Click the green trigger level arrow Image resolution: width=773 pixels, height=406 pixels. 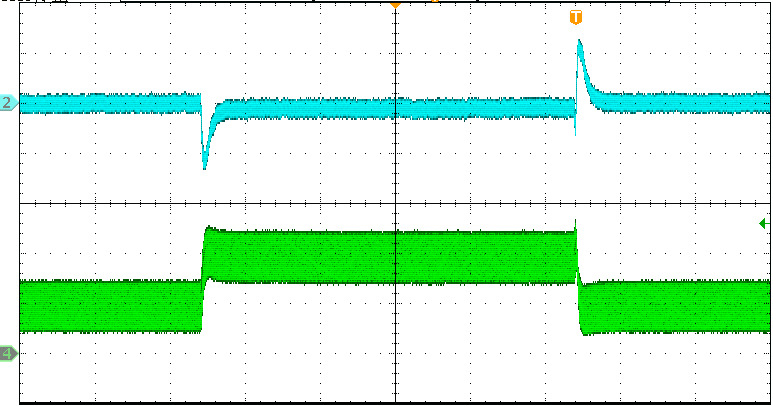pyautogui.click(x=764, y=224)
